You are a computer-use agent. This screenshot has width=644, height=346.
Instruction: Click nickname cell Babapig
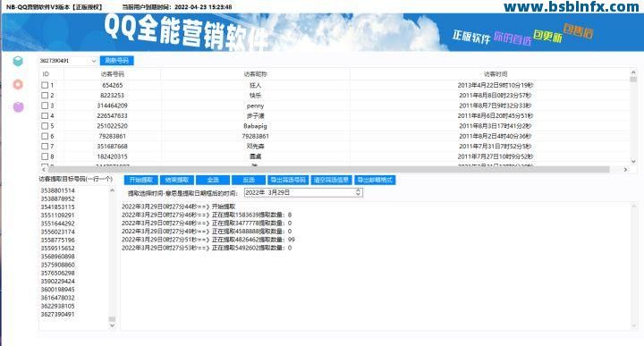[x=255, y=126]
